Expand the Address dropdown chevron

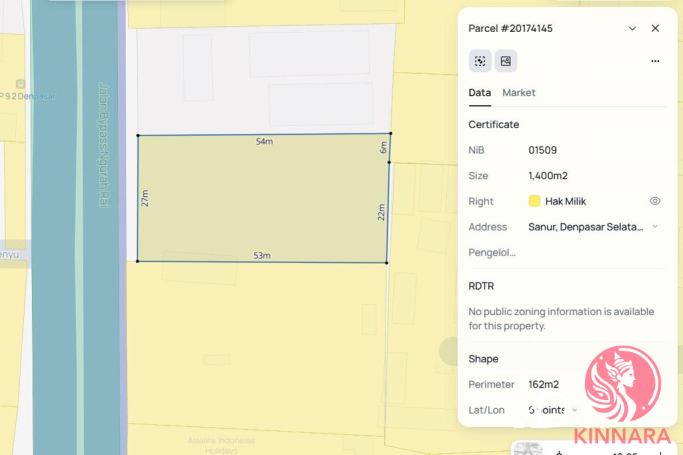coord(655,226)
